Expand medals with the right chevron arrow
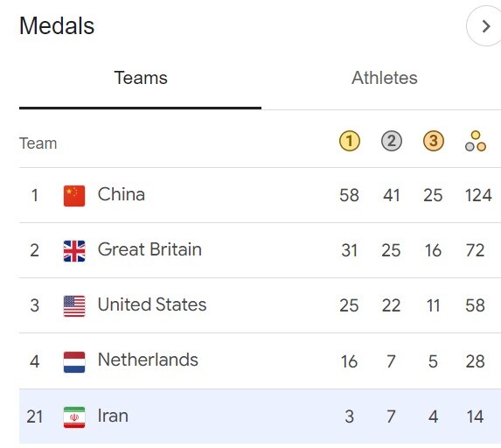The height and width of the screenshot is (448, 501). coord(485,26)
